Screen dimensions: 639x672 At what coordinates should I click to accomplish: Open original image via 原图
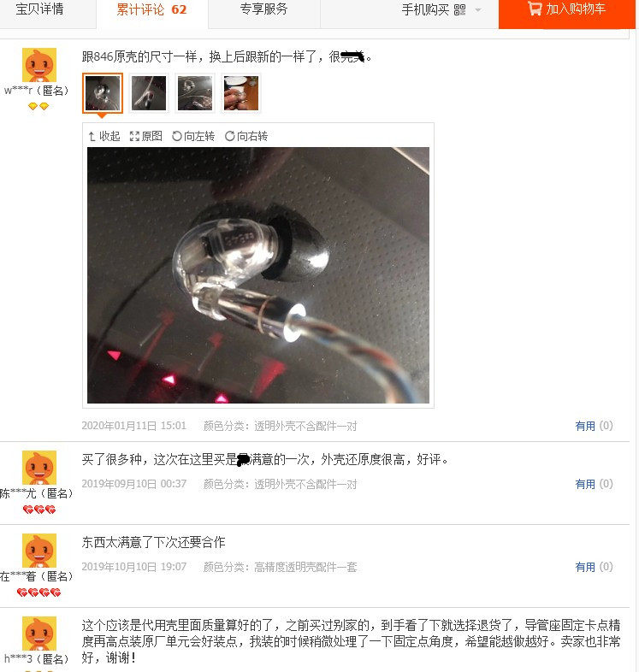pos(145,136)
